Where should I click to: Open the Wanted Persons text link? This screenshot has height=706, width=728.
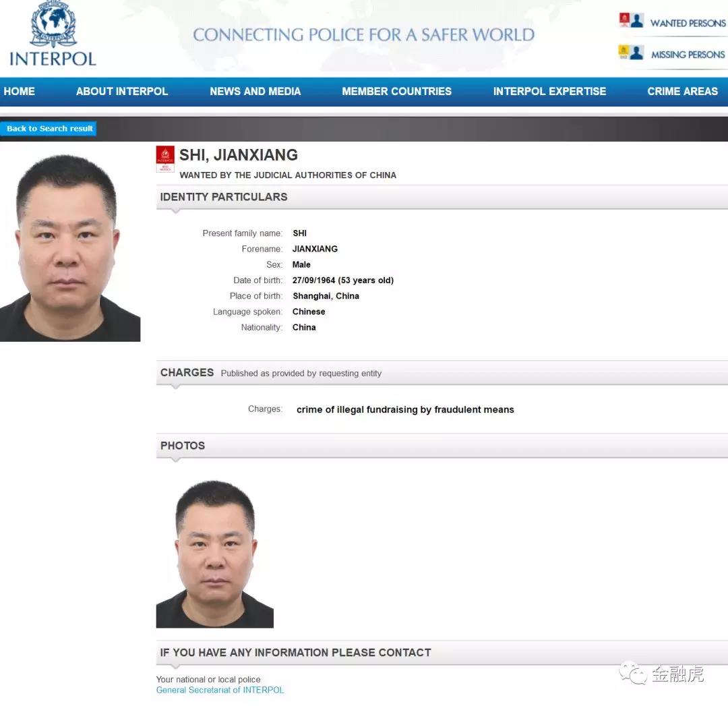point(687,23)
